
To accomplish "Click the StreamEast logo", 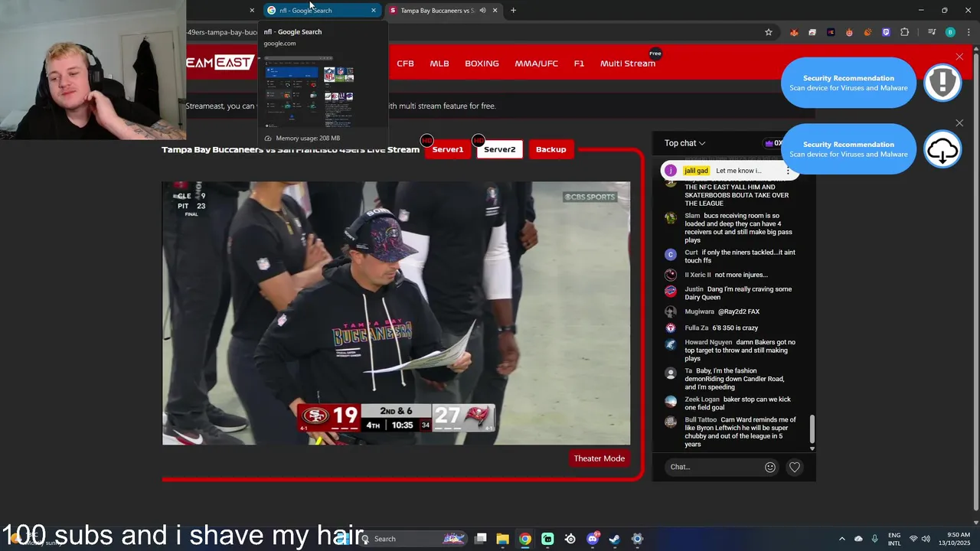I will [x=219, y=63].
